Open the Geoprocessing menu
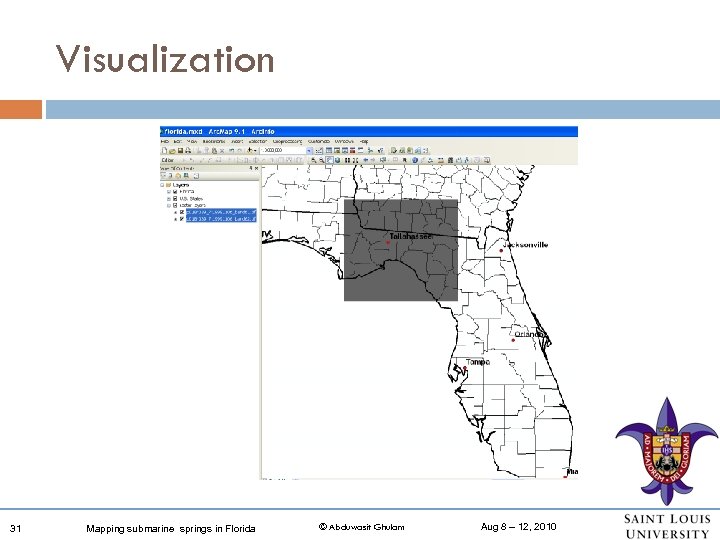Screen dimensions: 720x540 (x=287, y=141)
